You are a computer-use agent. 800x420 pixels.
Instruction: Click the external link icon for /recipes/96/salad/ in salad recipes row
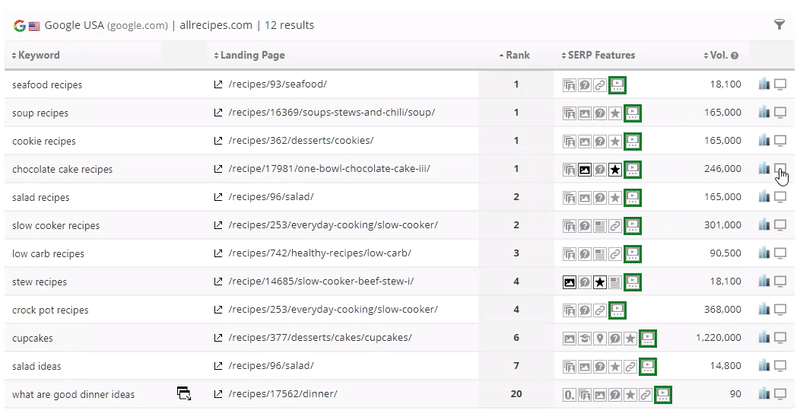219,198
